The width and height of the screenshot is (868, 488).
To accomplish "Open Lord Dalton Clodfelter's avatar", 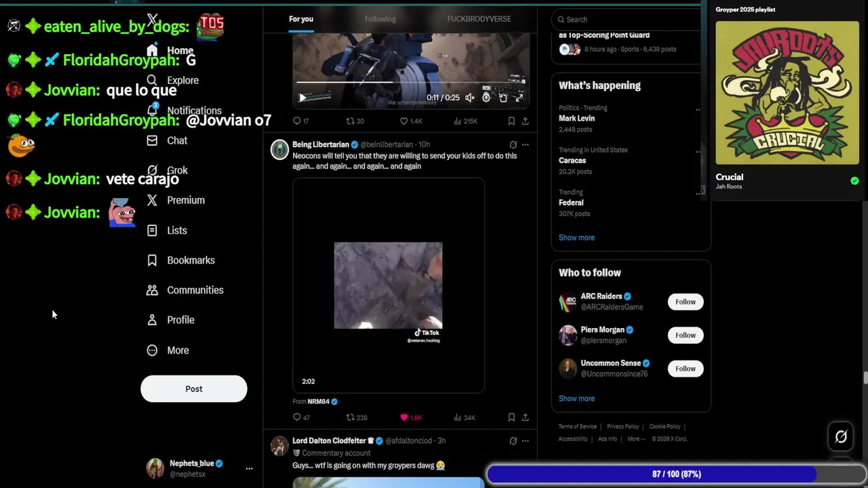I will (279, 445).
